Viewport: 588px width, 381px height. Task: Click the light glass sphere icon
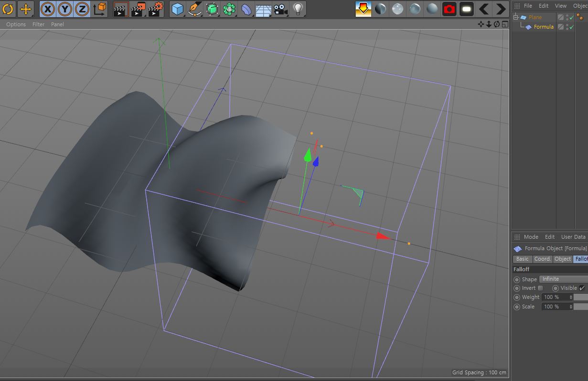pyautogui.click(x=398, y=9)
